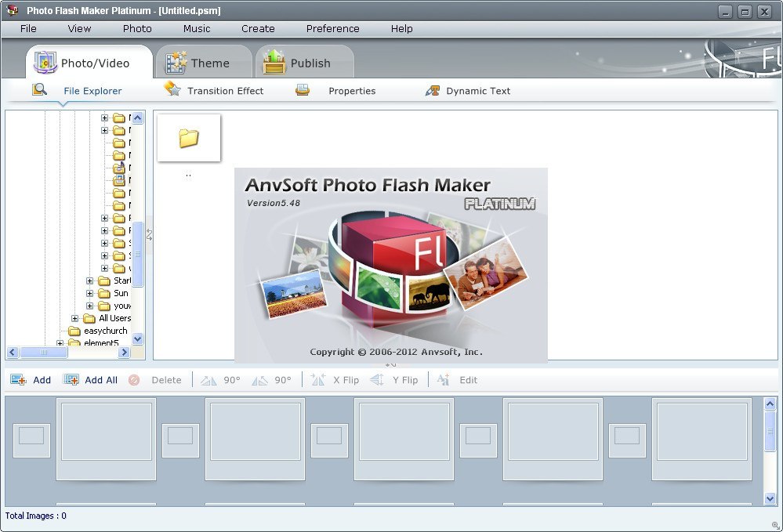Click the Add button

click(x=34, y=380)
